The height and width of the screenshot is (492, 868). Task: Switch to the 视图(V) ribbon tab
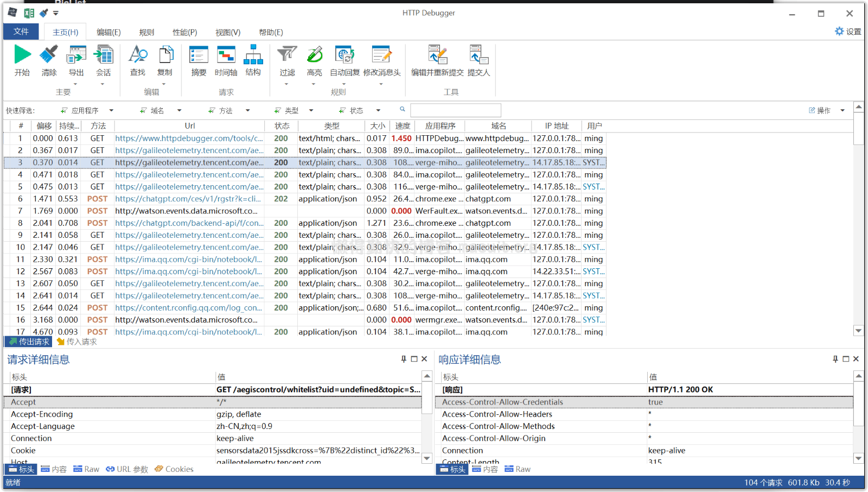click(x=228, y=32)
